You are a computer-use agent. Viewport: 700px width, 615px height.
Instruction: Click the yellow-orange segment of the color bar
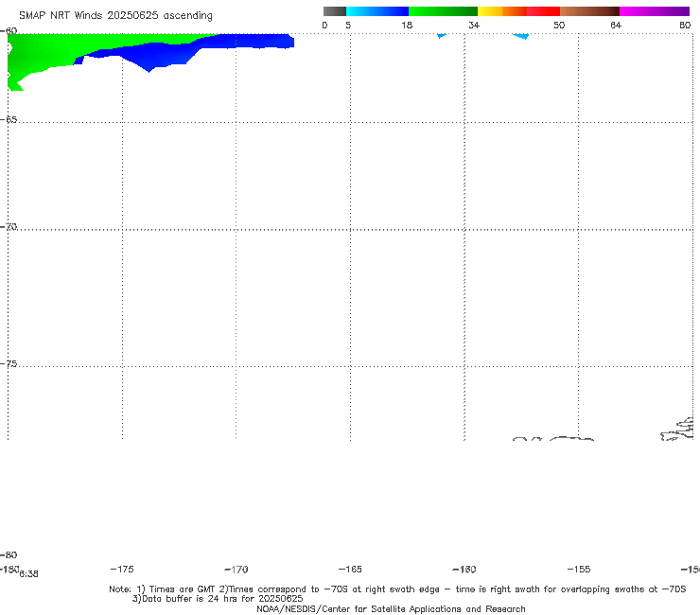[502, 11]
